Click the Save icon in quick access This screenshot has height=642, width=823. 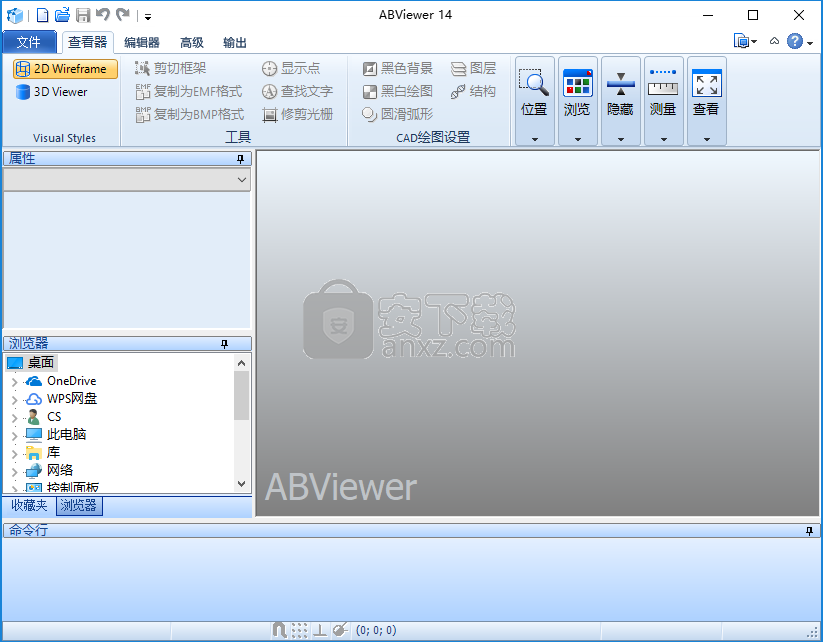point(83,15)
